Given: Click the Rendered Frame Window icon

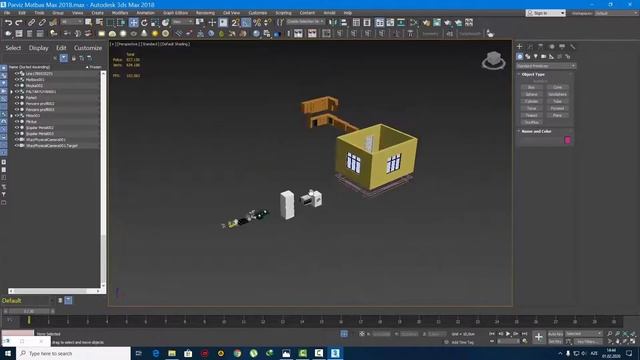Looking at the screenshot, I should tap(437, 23).
